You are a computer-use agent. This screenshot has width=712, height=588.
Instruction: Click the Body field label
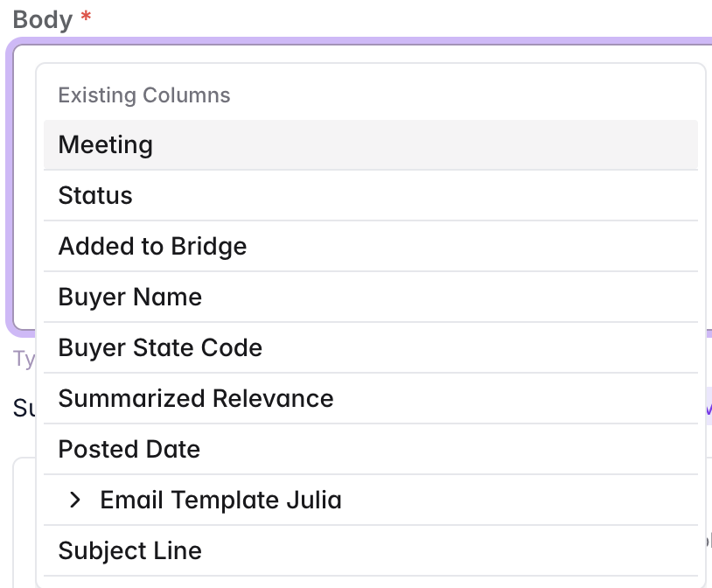[x=42, y=19]
